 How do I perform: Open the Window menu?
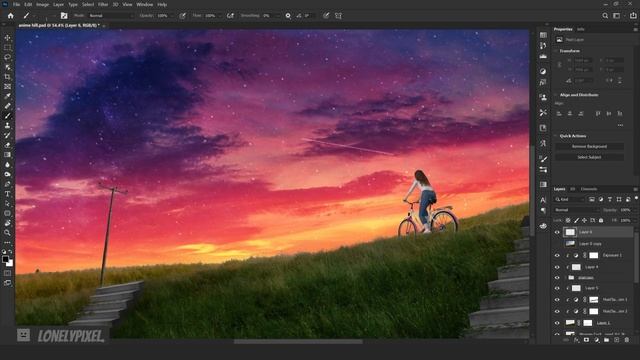pos(144,4)
